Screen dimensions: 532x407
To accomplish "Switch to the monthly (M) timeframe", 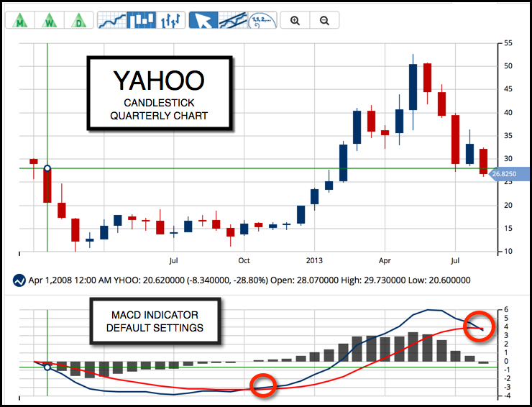I will (20, 20).
